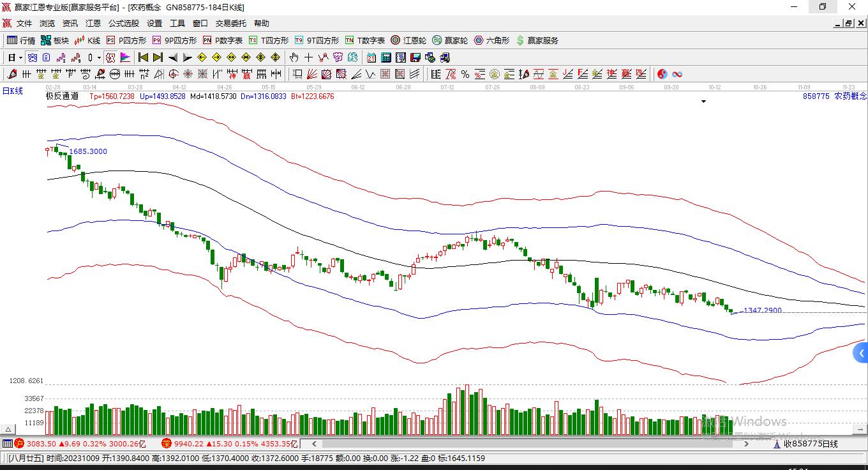Open the 江恩 menu
Screen dimensions: 868x470
(x=93, y=23)
